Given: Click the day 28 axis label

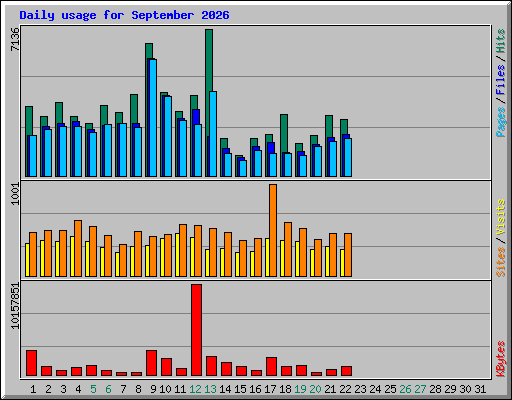Looking at the screenshot, I should (435, 389).
